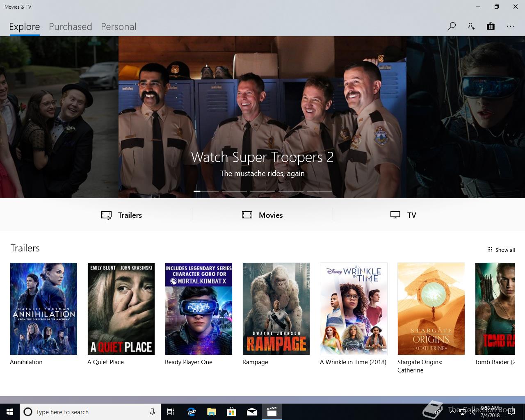
Task: Click the Cortana circle icon in the search box
Action: [28, 412]
